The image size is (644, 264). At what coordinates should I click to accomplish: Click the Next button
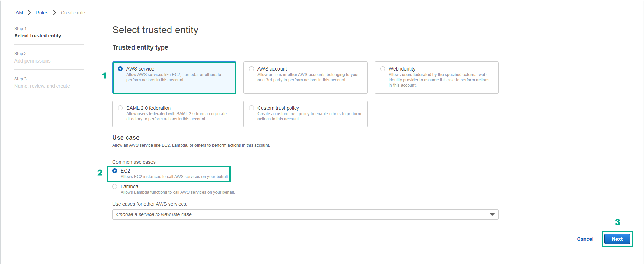tap(617, 239)
